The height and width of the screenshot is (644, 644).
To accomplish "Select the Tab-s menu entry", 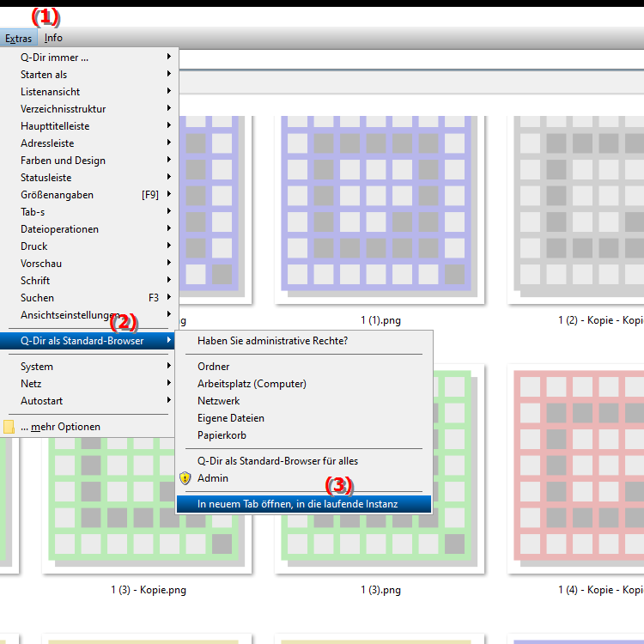I will [89, 212].
